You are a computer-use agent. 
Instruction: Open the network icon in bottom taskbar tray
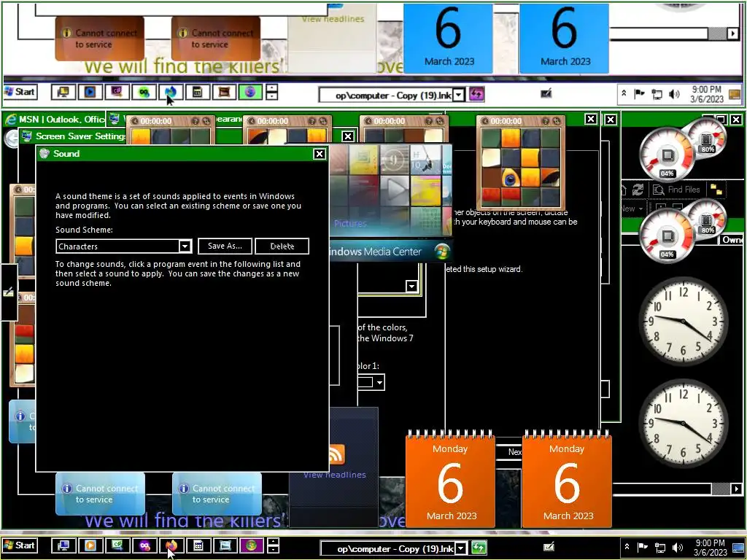tap(659, 548)
